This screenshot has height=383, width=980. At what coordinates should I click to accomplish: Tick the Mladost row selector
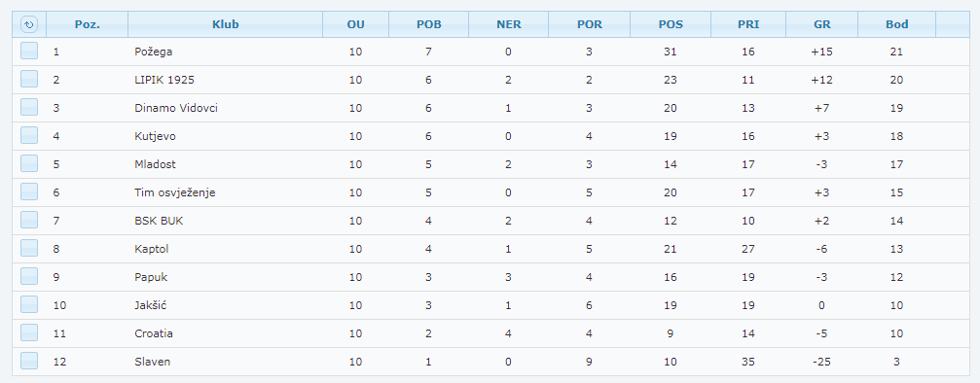[29, 163]
